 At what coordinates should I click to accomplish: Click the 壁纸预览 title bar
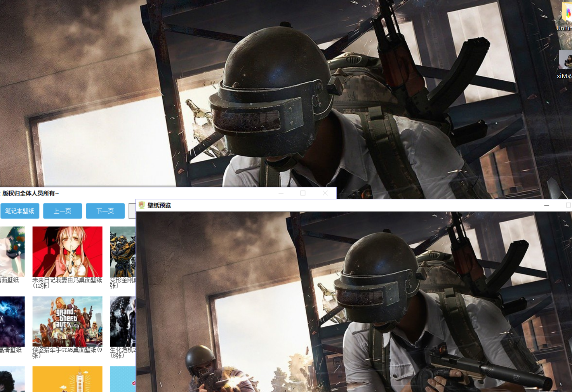[354, 205]
